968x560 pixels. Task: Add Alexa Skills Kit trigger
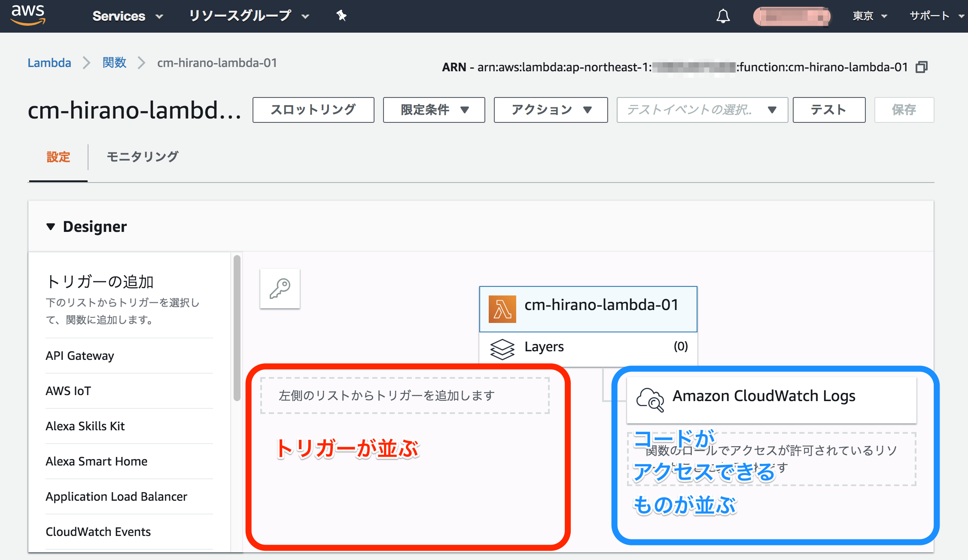(129, 426)
